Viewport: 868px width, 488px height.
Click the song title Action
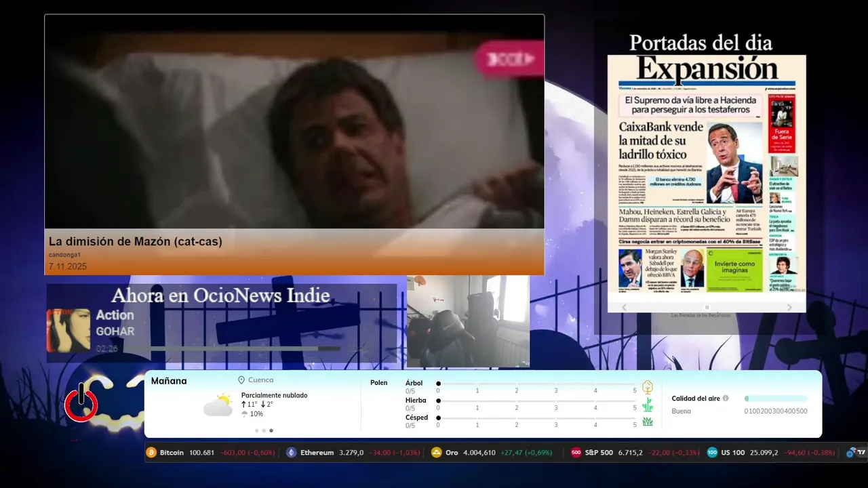click(x=115, y=315)
